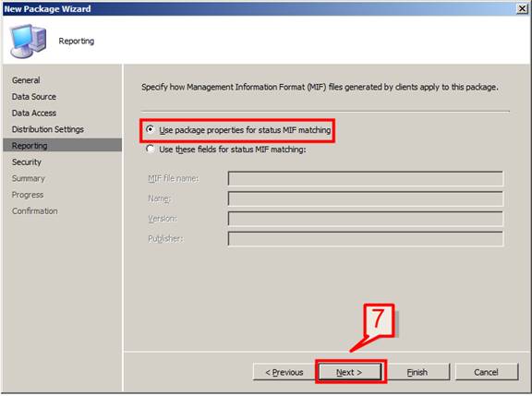Click the Summary step in sidebar
The width and height of the screenshot is (532, 396).
tap(28, 178)
